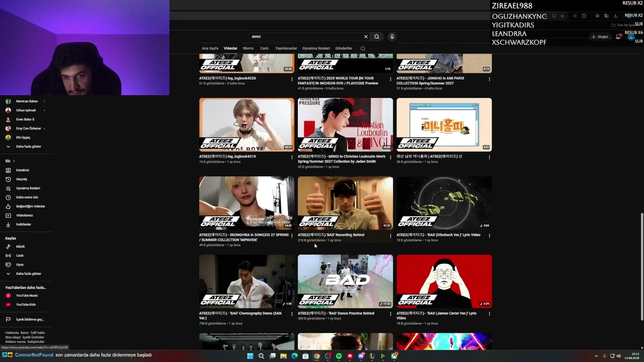Viewport: 644px width, 362px height.
Task: Open Discord from the taskbar
Action: 361,356
